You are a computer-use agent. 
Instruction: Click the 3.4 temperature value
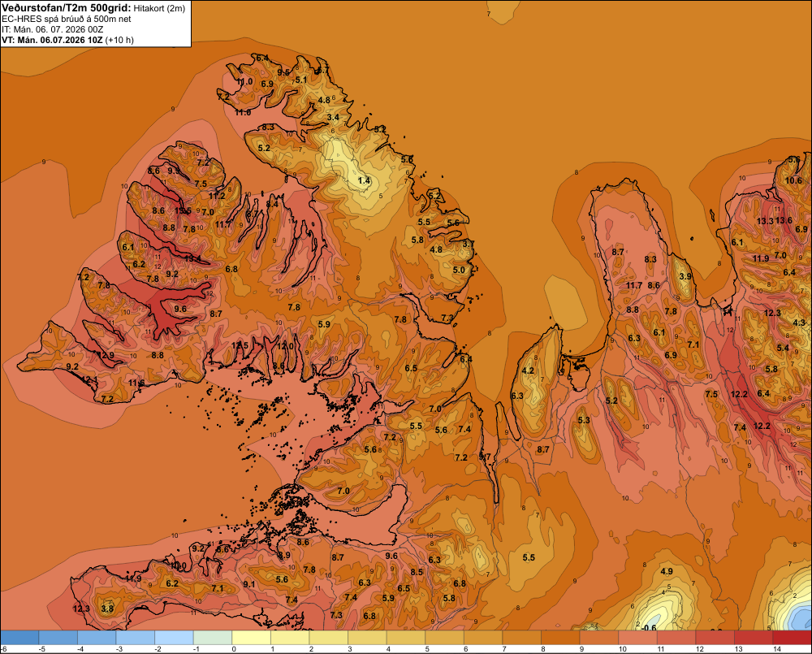[x=333, y=117]
